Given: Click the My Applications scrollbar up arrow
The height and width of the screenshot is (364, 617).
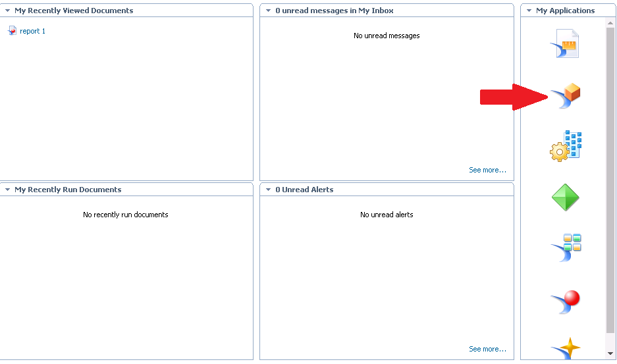Looking at the screenshot, I should (x=611, y=23).
